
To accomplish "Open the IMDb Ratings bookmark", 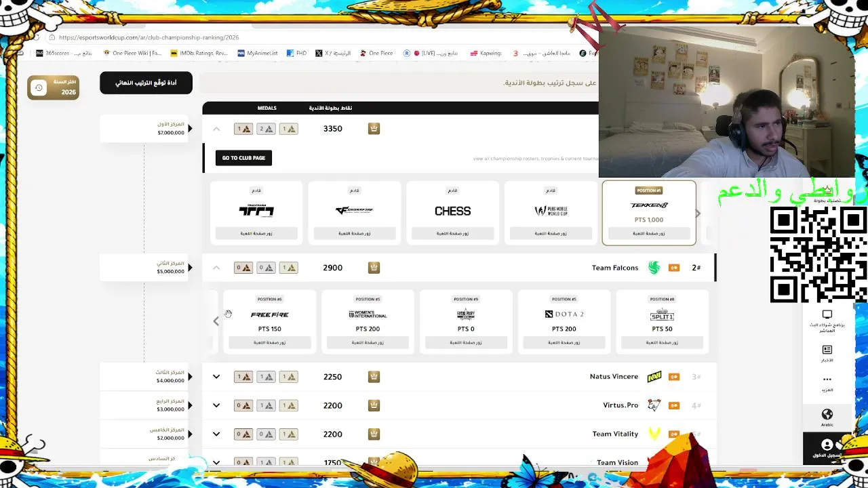I will [199, 53].
